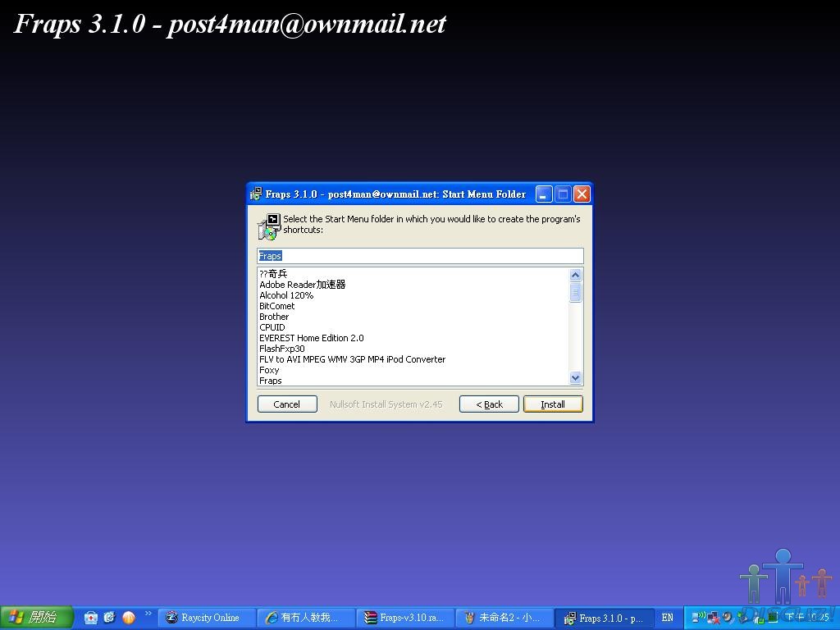Switch to the Internet Explorer 有有人教我 taskbar button

coord(306,618)
